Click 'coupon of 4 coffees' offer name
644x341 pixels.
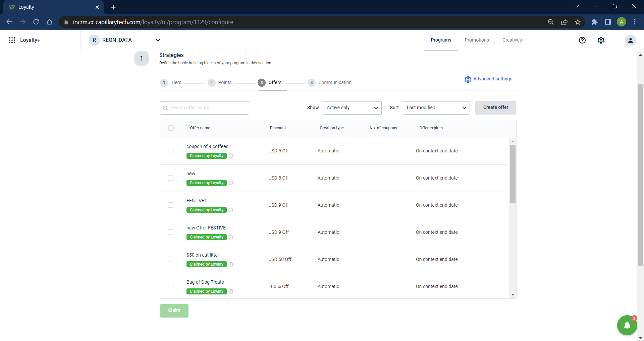[x=207, y=147]
